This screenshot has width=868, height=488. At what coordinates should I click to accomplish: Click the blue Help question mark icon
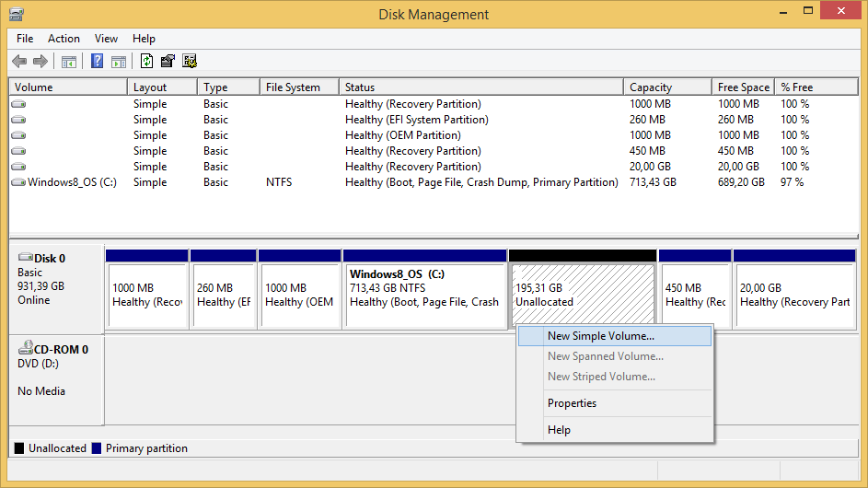(x=97, y=62)
